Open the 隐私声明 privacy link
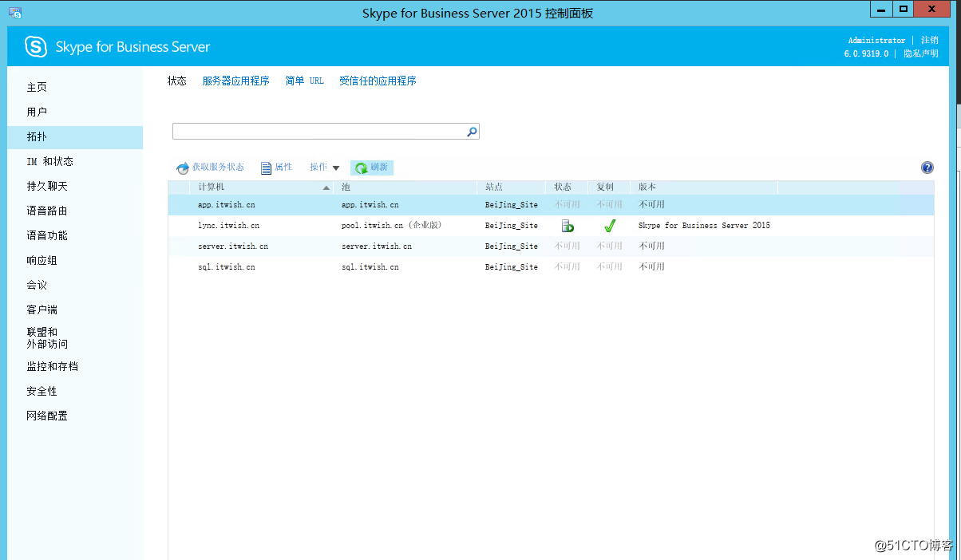Screen dimensions: 961x560 [921, 53]
